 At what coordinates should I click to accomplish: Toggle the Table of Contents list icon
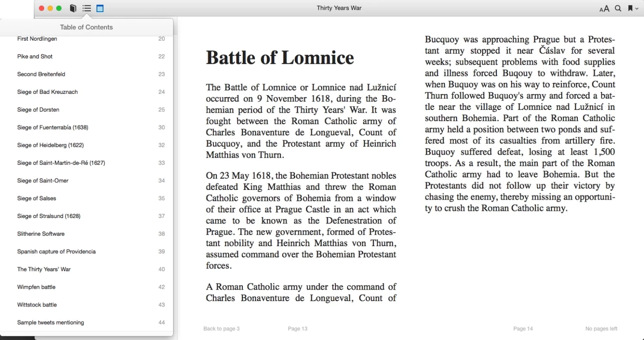point(87,8)
